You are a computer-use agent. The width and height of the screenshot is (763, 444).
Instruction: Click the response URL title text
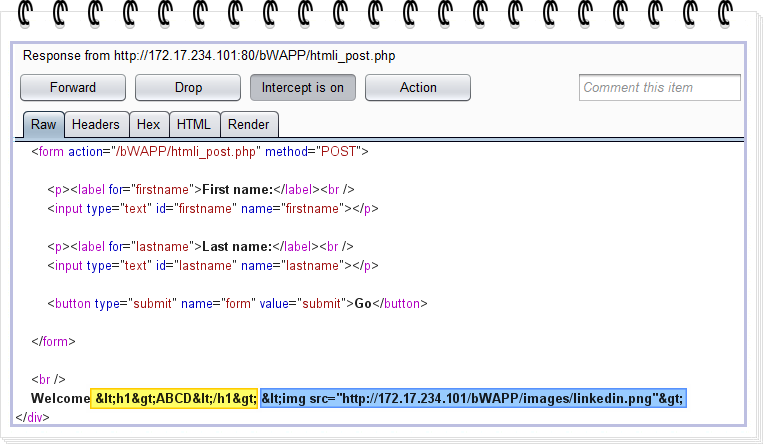click(209, 56)
